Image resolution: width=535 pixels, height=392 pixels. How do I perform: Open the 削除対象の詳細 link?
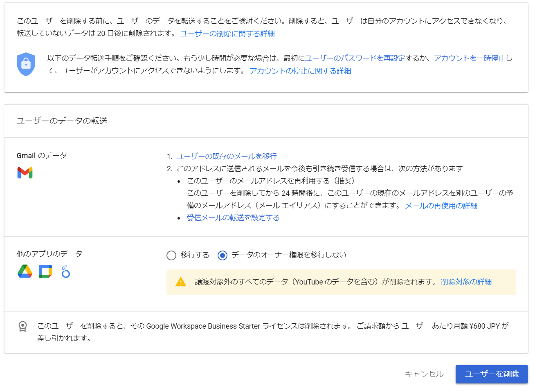point(466,282)
